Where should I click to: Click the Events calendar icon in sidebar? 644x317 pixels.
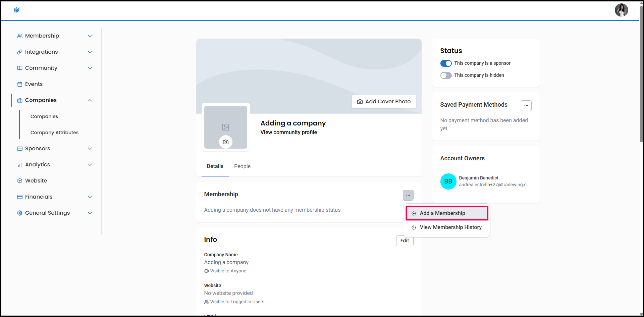20,84
